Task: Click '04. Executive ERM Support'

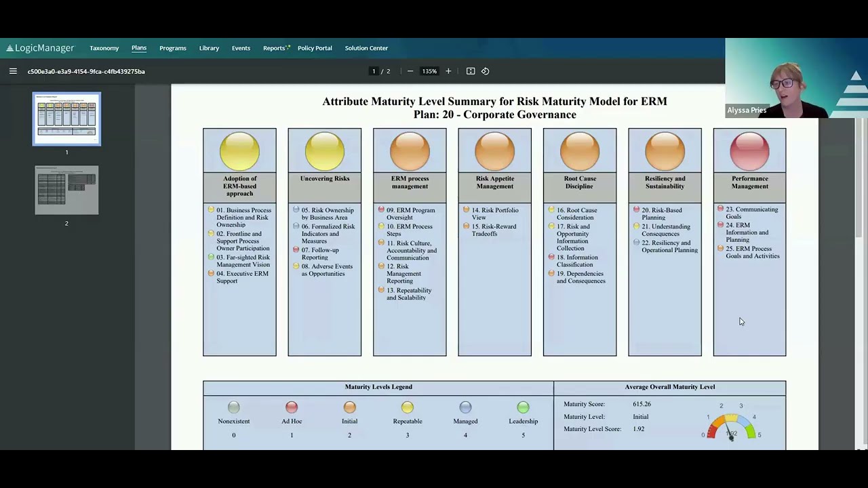Action: coord(242,277)
